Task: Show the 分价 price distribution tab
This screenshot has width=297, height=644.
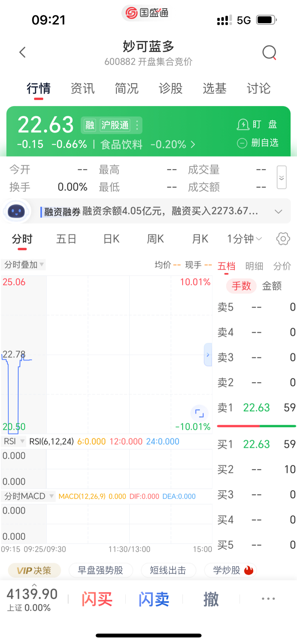Action: tap(282, 266)
